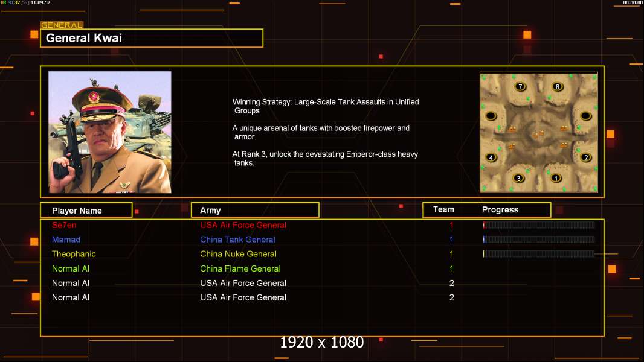Click player name Theophanic

[x=74, y=254]
